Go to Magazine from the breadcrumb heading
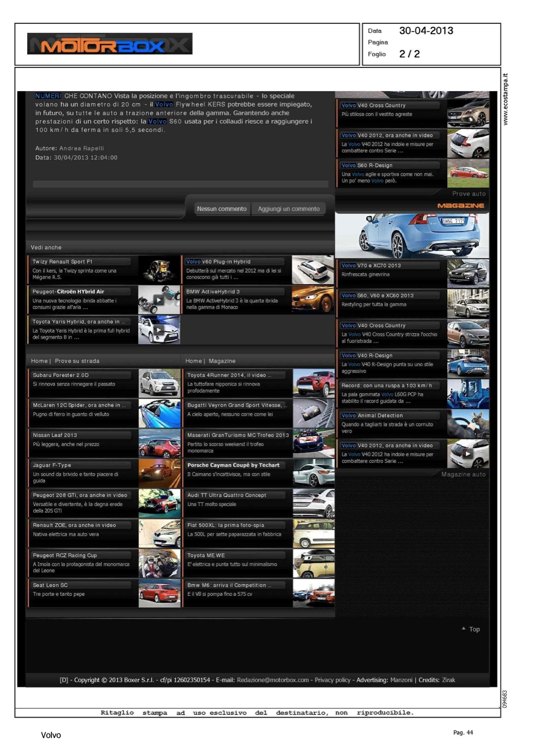The height and width of the screenshot is (756, 539). click(x=222, y=361)
